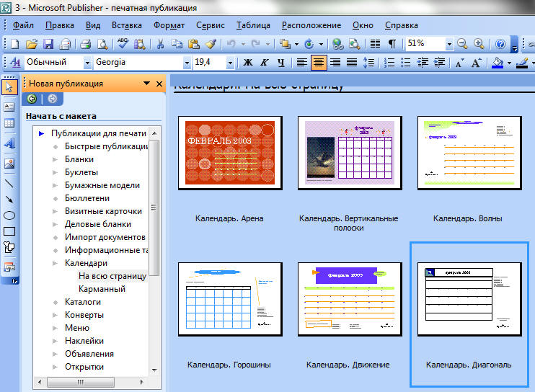Toggle Underline (Ч) formatting
Screen dimensions: 535x392
point(281,63)
